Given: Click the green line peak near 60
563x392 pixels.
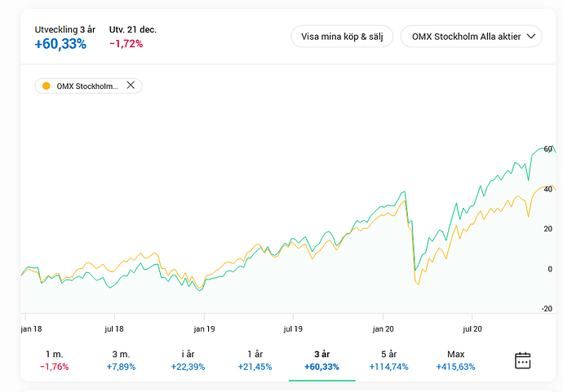Looking at the screenshot, I should click(548, 148).
